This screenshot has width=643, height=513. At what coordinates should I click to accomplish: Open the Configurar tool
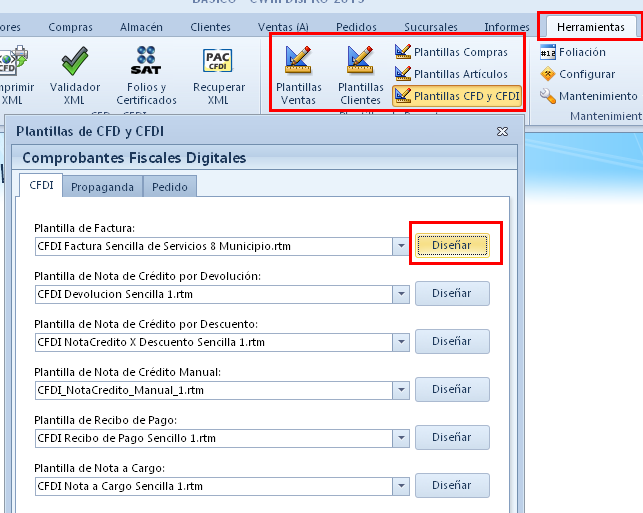577,74
